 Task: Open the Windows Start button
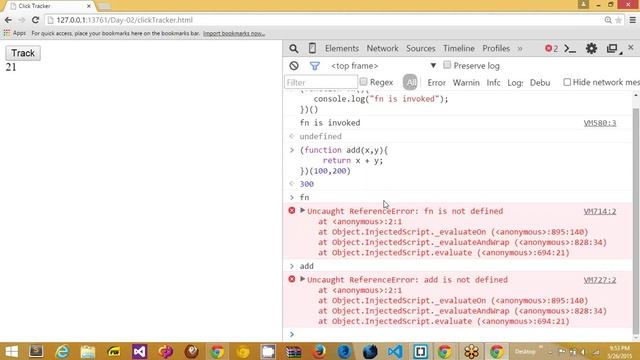click(11, 351)
